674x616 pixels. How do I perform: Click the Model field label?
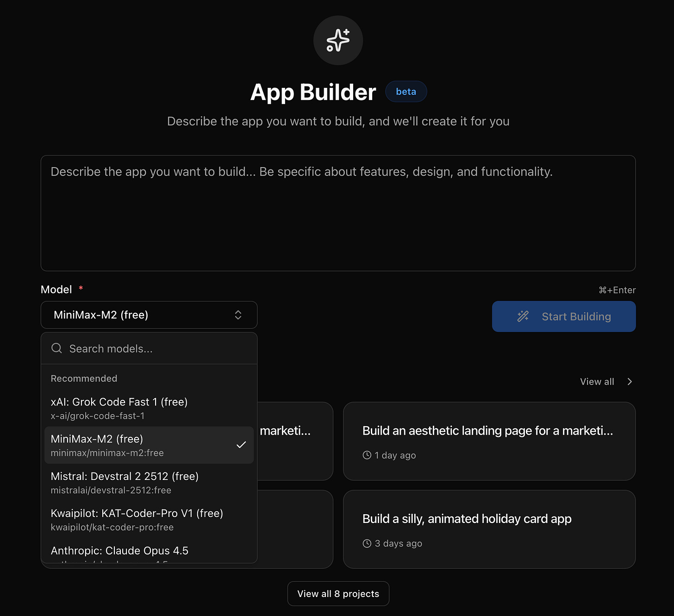[56, 290]
